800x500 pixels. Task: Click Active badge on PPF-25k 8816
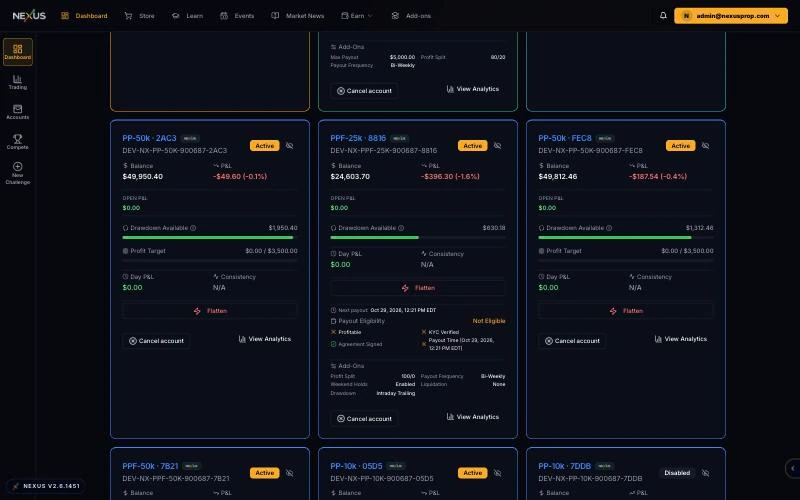point(472,146)
